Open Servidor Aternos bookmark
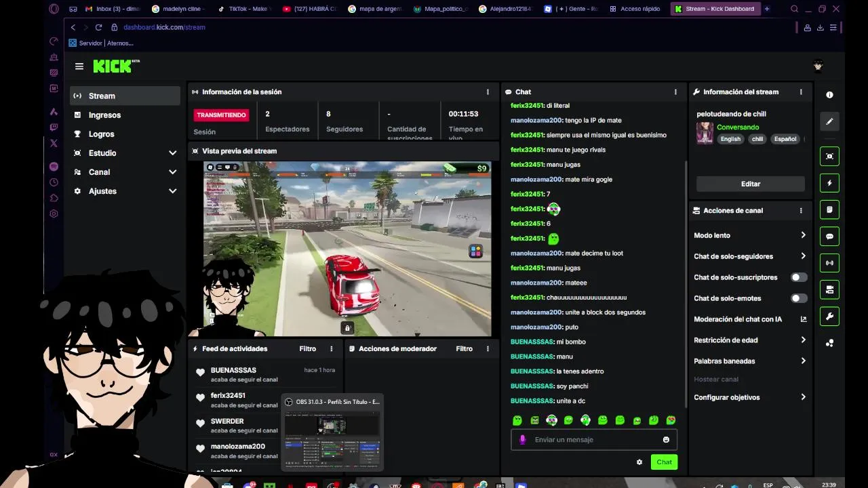 101,43
